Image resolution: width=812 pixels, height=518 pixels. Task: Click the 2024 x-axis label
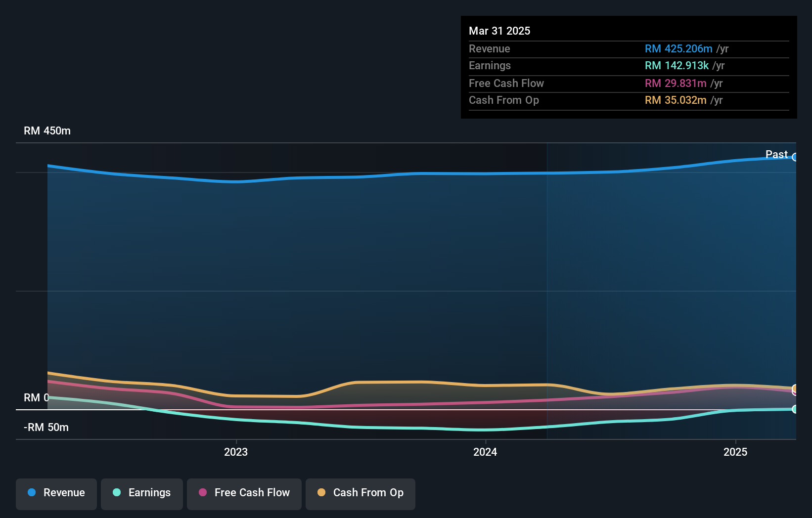point(485,452)
